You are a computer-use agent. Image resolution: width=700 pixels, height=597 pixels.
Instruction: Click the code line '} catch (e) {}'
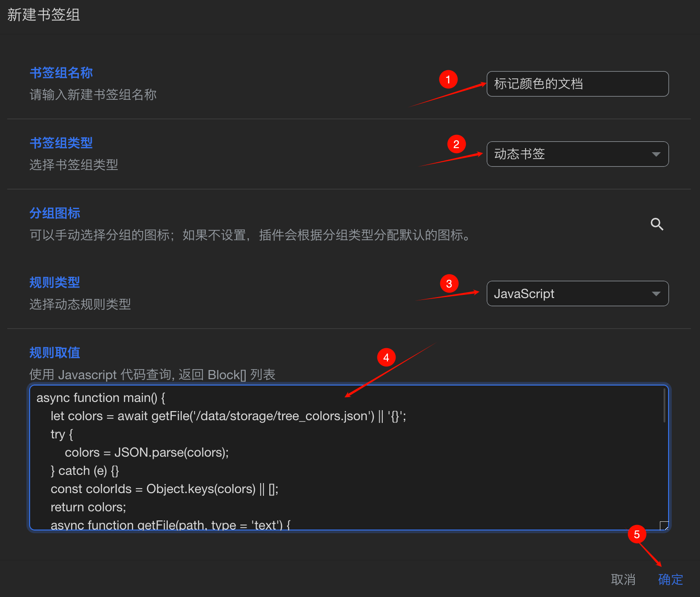(85, 471)
